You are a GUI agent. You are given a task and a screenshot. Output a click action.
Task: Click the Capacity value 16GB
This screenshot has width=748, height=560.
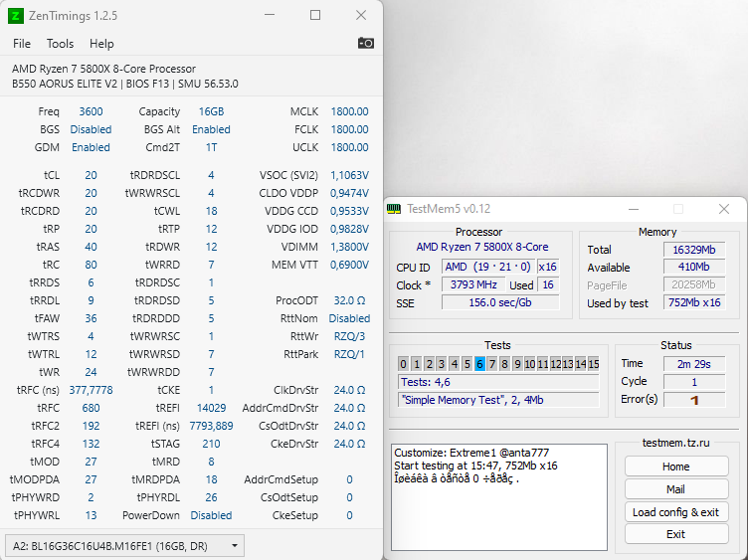pos(211,111)
